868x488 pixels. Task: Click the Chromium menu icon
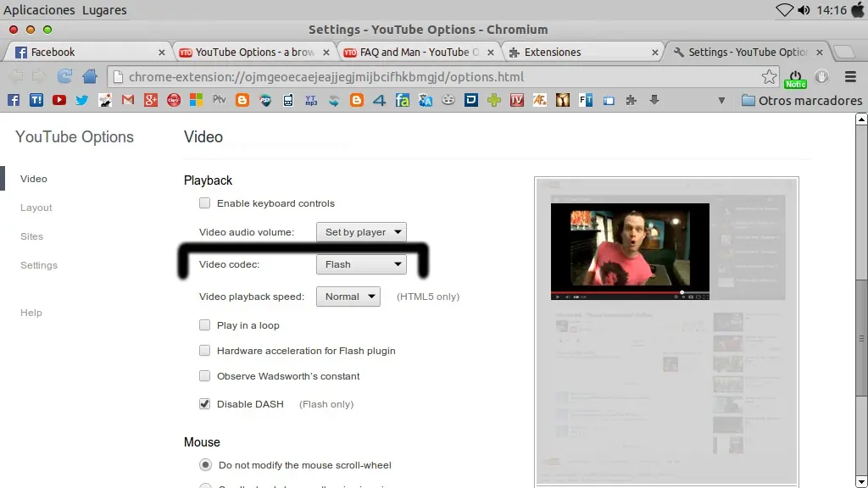[850, 76]
